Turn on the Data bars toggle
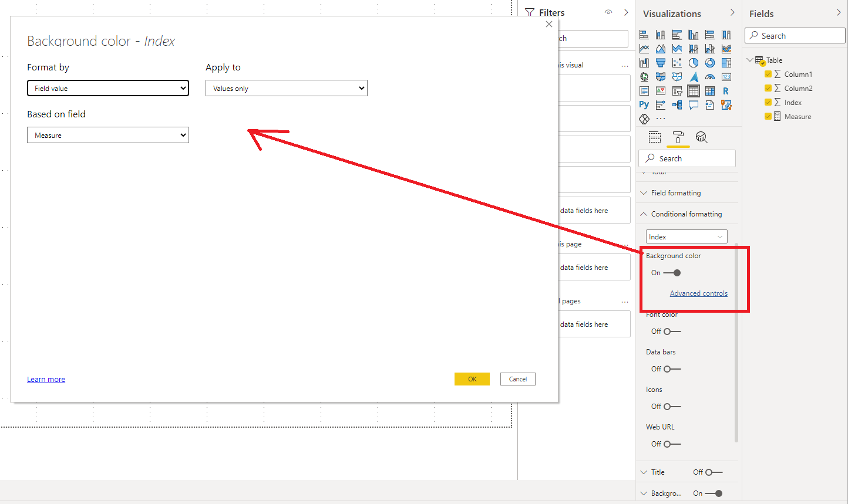The image size is (848, 504). click(672, 369)
